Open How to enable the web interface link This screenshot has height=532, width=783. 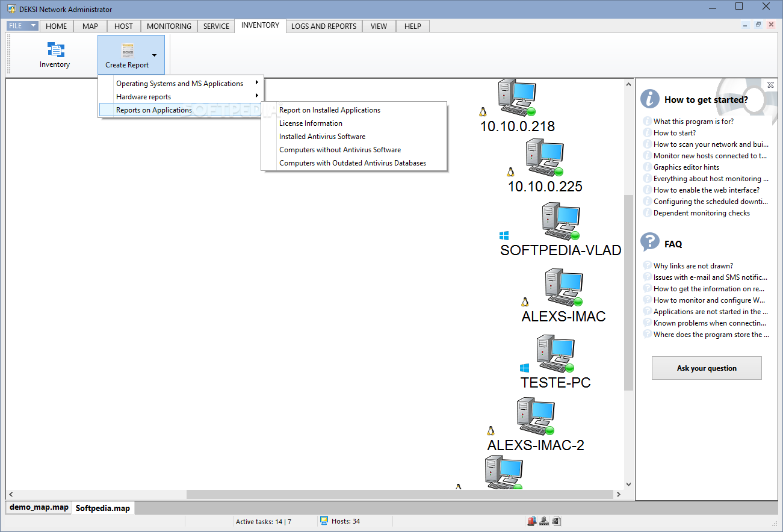pyautogui.click(x=707, y=190)
